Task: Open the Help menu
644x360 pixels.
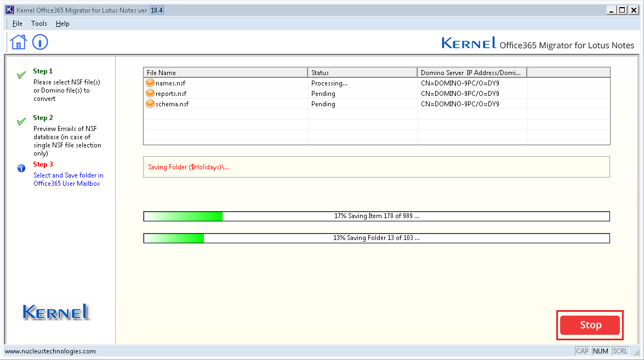Action: click(x=62, y=24)
